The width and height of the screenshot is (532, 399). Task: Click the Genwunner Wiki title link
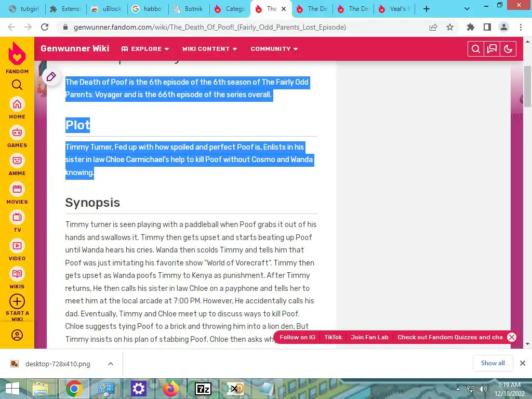pos(75,48)
